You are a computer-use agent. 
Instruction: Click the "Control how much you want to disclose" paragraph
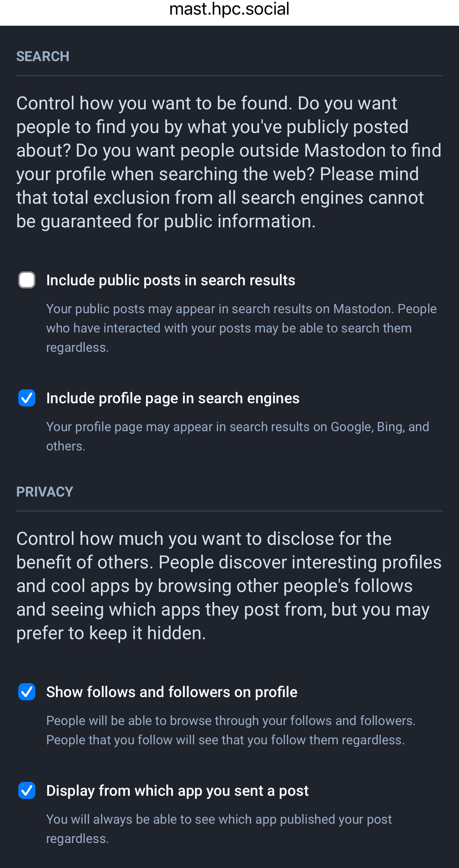click(229, 586)
